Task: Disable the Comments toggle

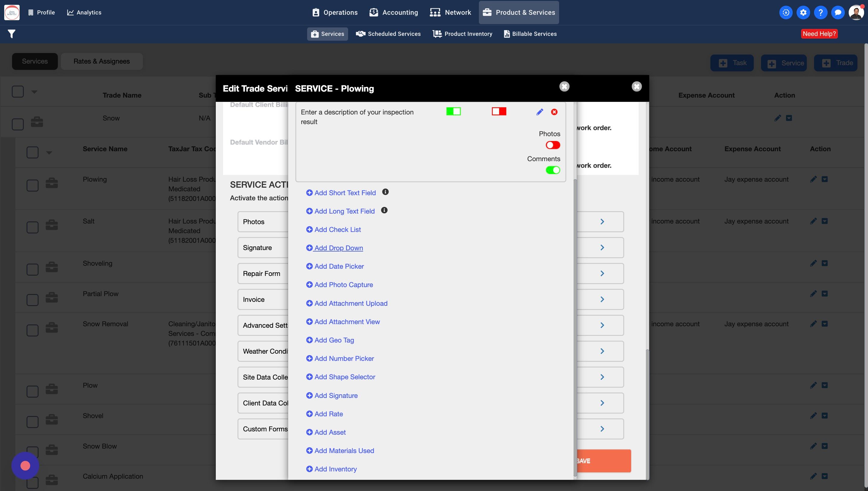Action: coord(552,170)
